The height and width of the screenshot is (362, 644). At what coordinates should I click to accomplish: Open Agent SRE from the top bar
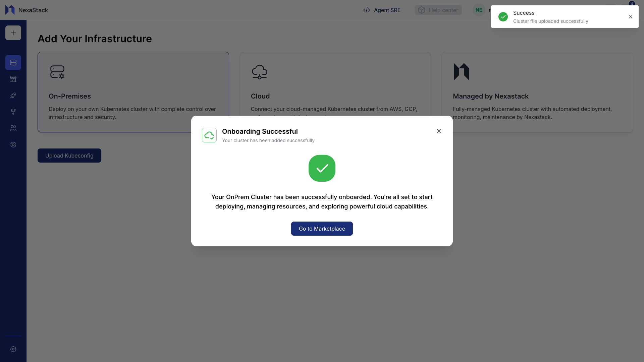click(382, 10)
